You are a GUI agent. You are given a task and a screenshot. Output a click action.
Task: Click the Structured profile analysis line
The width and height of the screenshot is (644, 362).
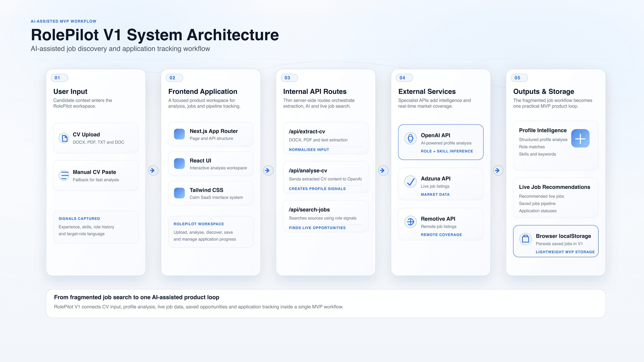543,140
